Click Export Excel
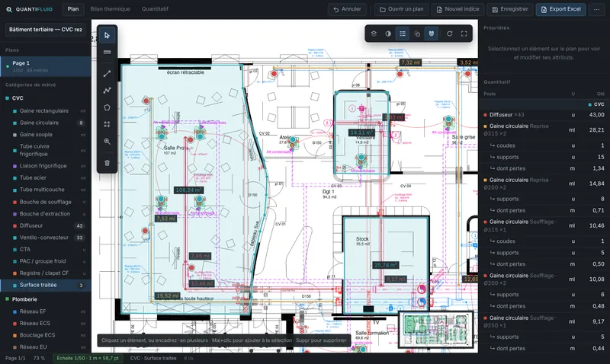Viewport: 610px width, 364px height. 560,9
